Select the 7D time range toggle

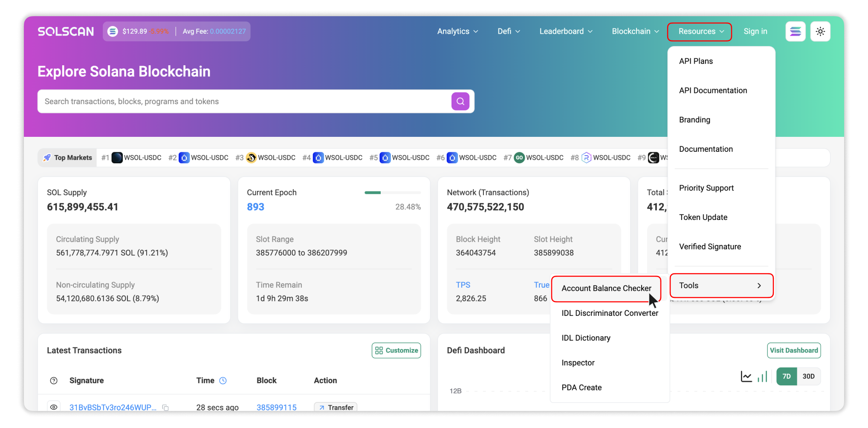tap(786, 376)
